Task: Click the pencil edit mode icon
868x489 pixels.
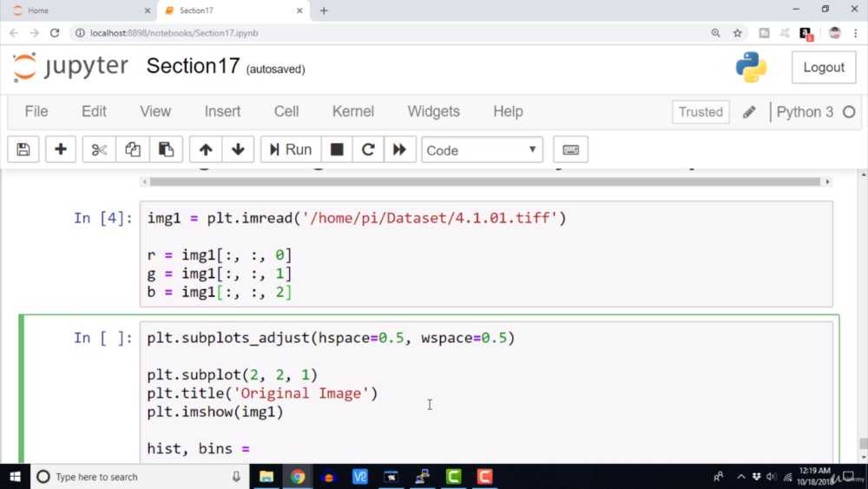Action: point(749,112)
